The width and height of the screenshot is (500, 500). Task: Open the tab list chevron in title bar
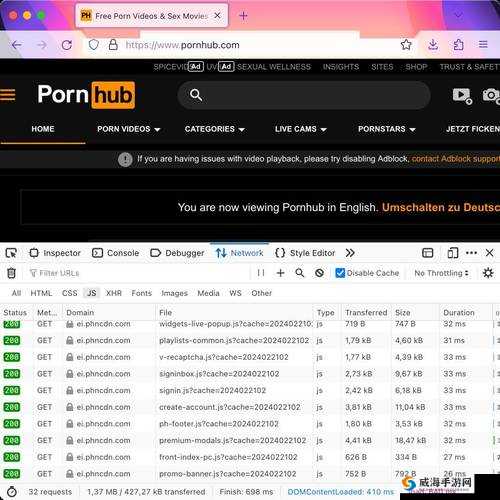point(458,16)
